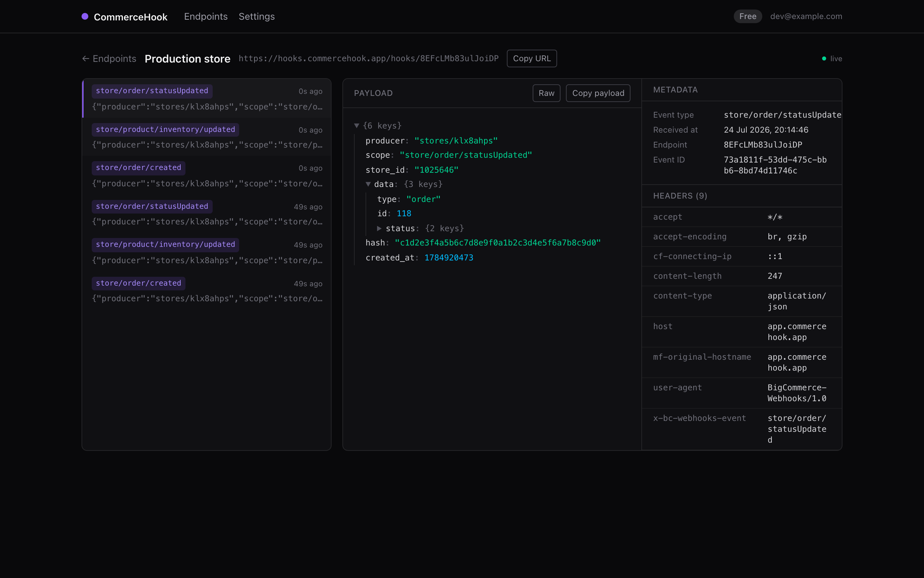Click the HEADERS (9) section heading
Viewport: 924px width, 578px height.
tap(680, 196)
